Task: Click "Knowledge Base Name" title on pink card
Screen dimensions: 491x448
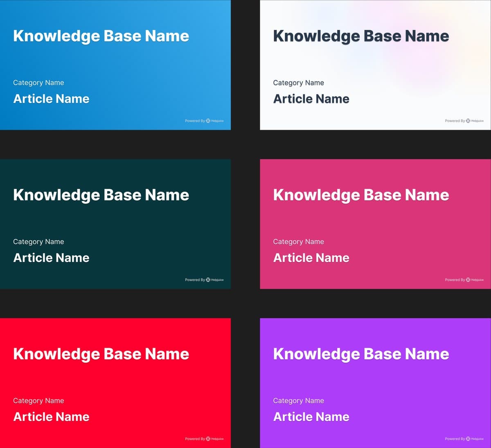Action: [361, 195]
